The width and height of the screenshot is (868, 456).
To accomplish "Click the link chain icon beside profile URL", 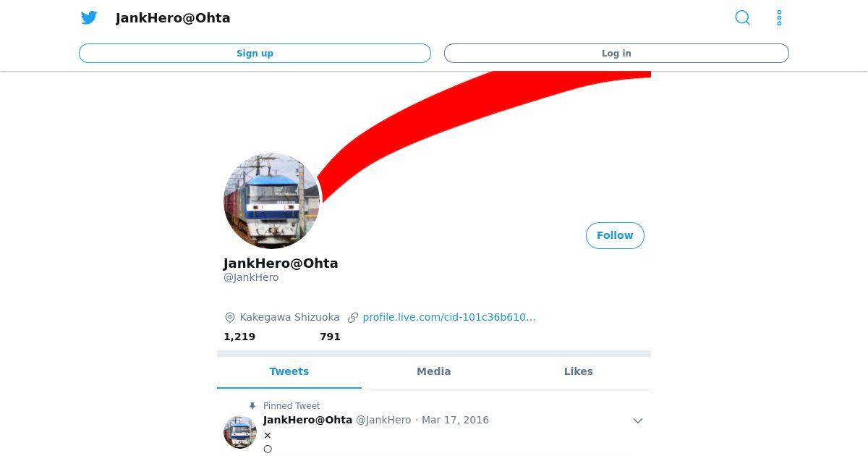I will coord(353,317).
